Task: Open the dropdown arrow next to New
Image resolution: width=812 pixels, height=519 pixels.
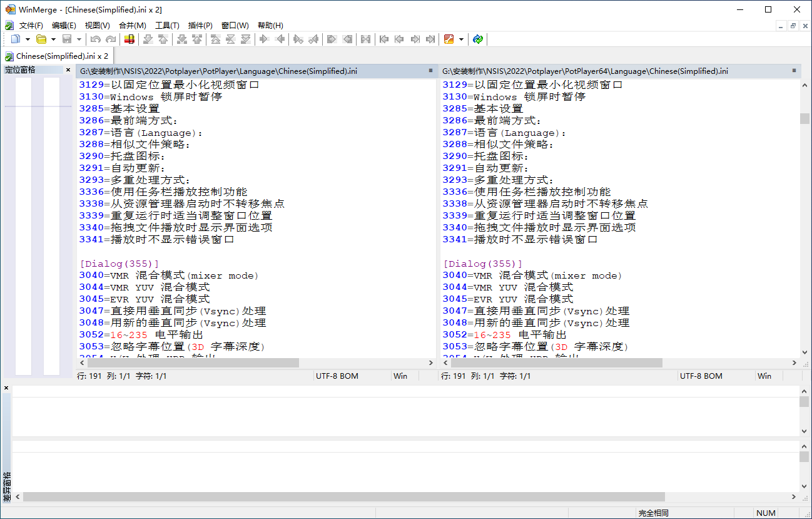Action: click(28, 39)
